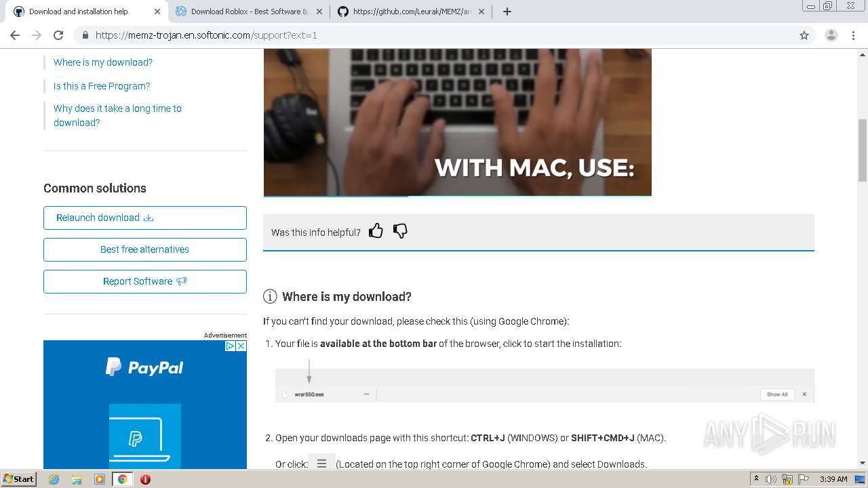Click the AdChoices info icon on ad
This screenshot has width=868, height=488.
click(x=230, y=346)
